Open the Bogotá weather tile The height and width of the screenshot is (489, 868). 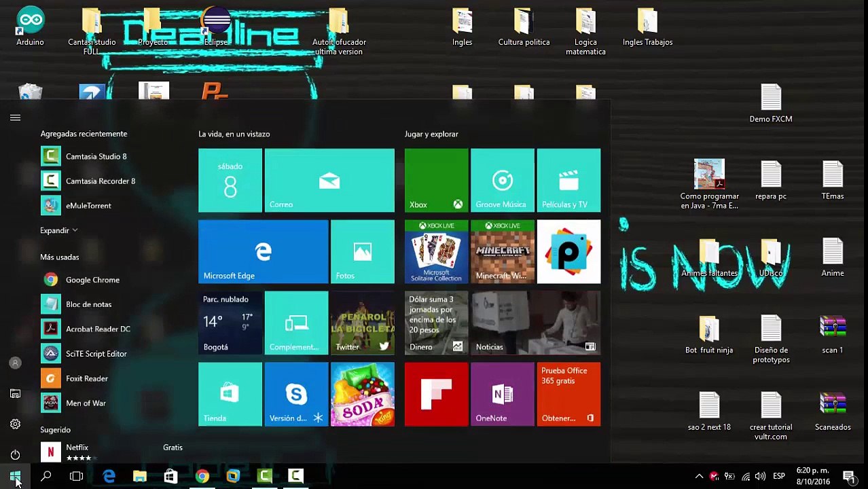(230, 323)
